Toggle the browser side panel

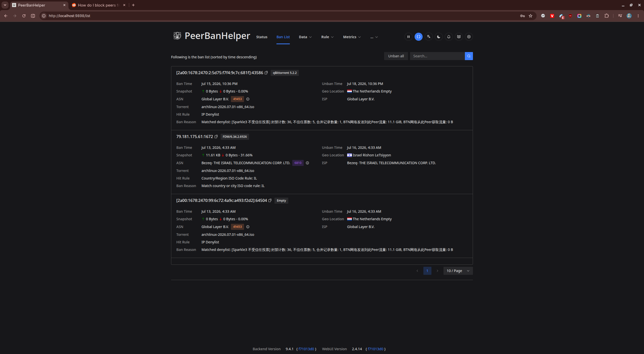pos(33,16)
